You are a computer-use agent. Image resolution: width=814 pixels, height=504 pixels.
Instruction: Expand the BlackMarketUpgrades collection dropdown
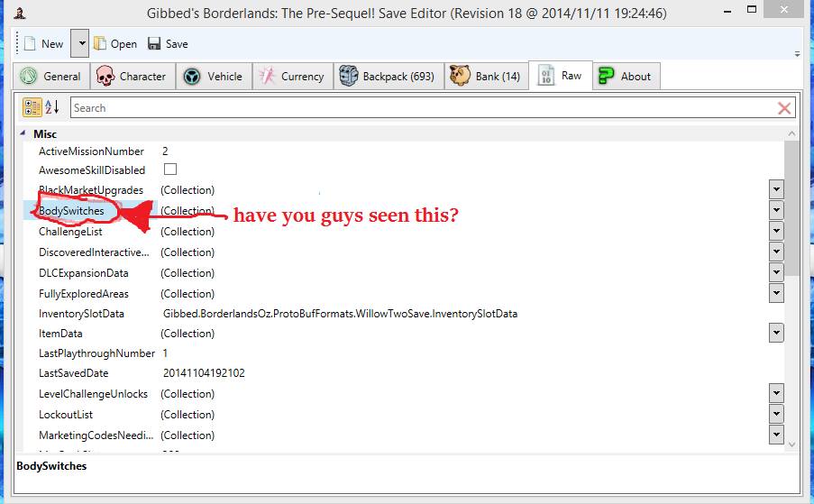tap(776, 189)
